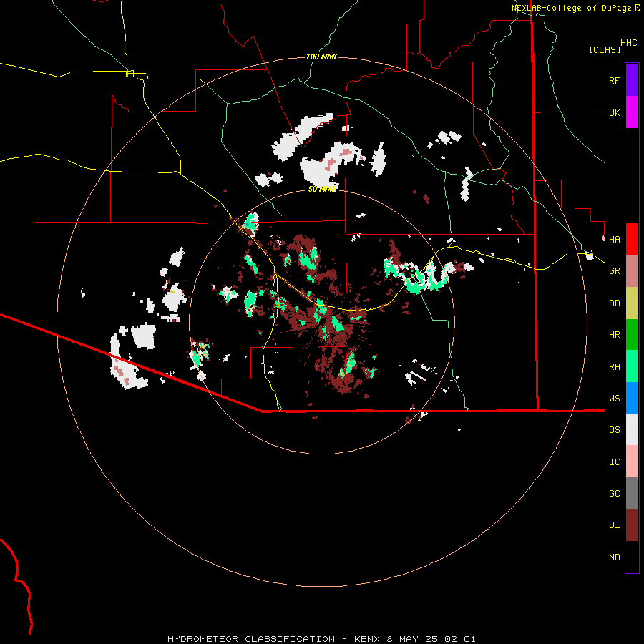Click the HHC product label
Viewport: 644px width, 644px height.
628,43
